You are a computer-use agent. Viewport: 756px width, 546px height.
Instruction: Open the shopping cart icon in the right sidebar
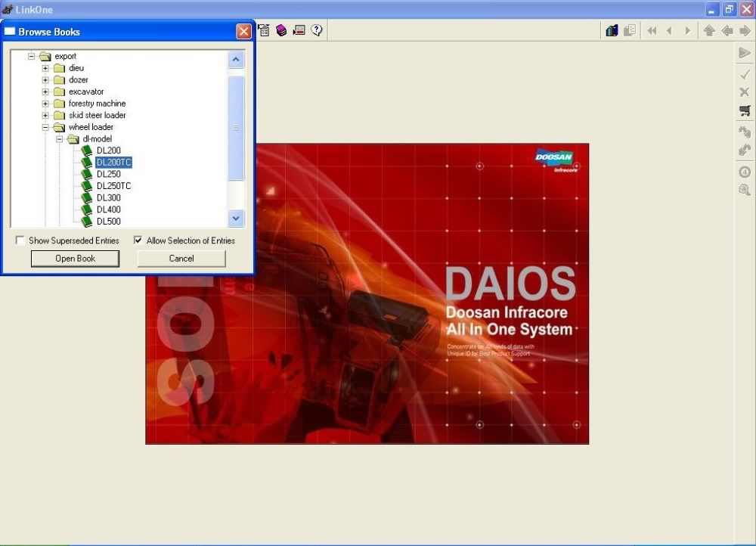745,110
